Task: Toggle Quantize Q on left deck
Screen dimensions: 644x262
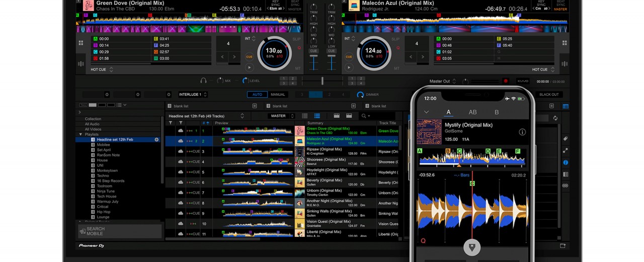Action: pos(299,48)
